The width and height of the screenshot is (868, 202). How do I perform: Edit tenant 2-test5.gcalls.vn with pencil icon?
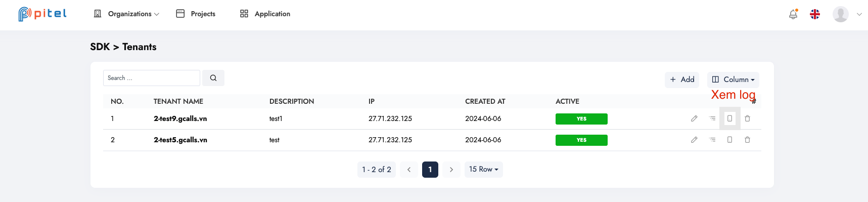click(694, 140)
